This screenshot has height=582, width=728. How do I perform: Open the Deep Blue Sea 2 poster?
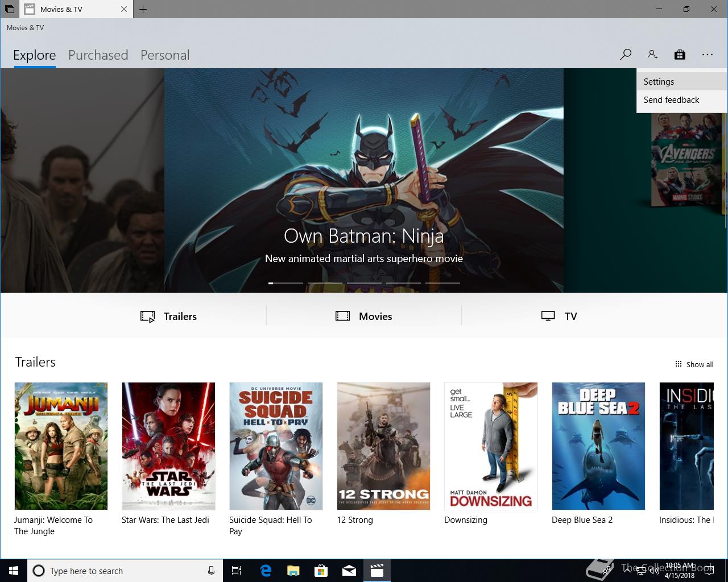598,446
